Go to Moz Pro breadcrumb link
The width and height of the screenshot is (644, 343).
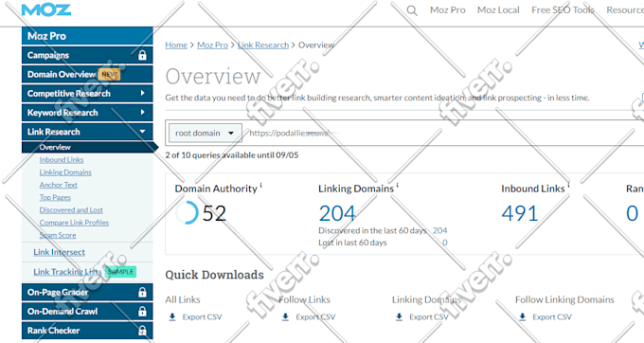click(212, 45)
